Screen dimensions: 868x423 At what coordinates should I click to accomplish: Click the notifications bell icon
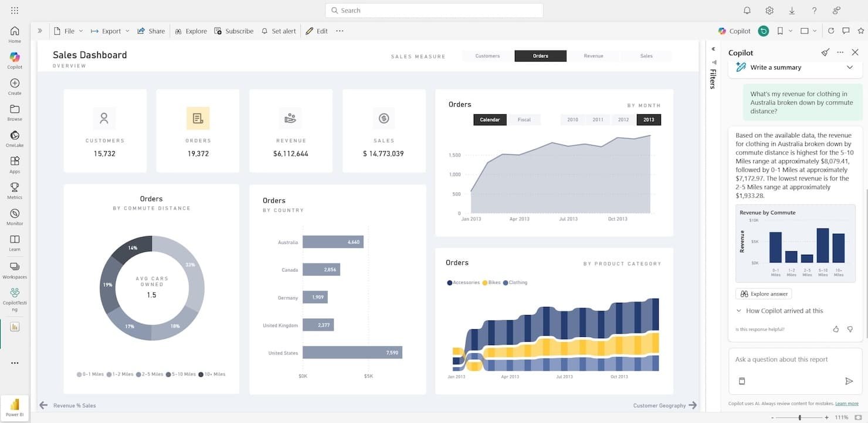point(747,10)
